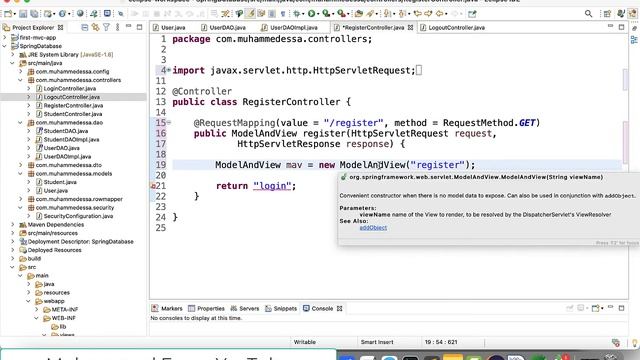640x360 pixels.
Task: Select Deployment Descriptor: SpringDatabase node
Action: [x=80, y=242]
